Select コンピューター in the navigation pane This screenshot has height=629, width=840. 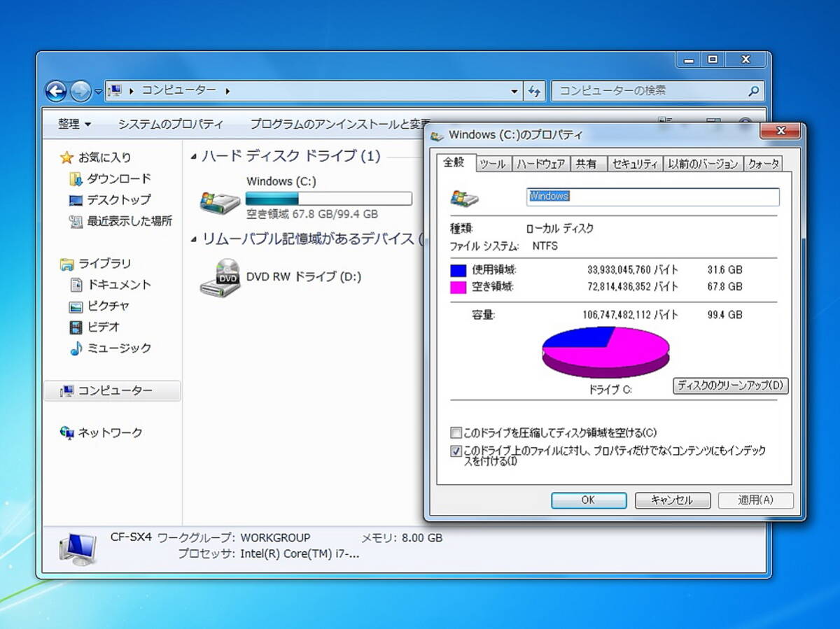click(112, 390)
